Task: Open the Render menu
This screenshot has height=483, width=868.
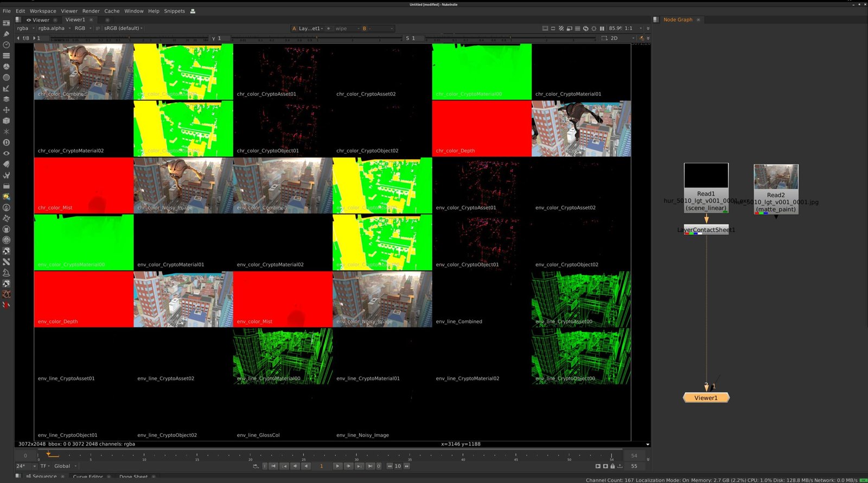Action: [91, 11]
